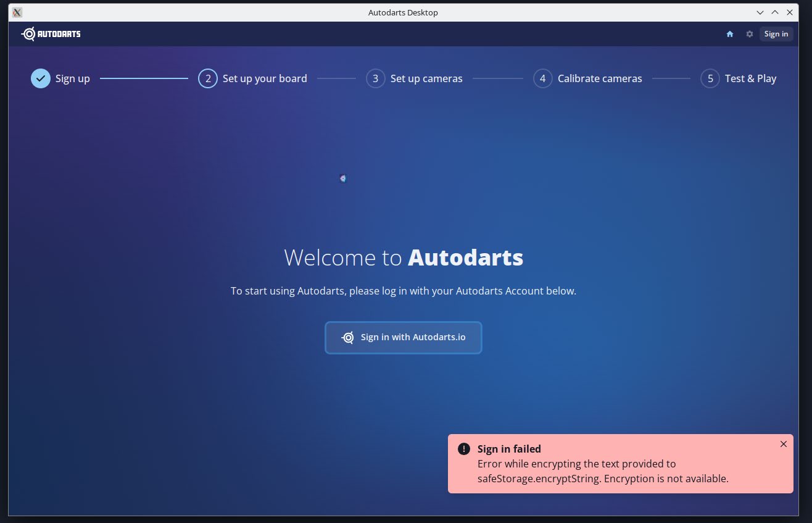The image size is (812, 523).
Task: Click the log in instruction paragraph
Action: coord(404,291)
